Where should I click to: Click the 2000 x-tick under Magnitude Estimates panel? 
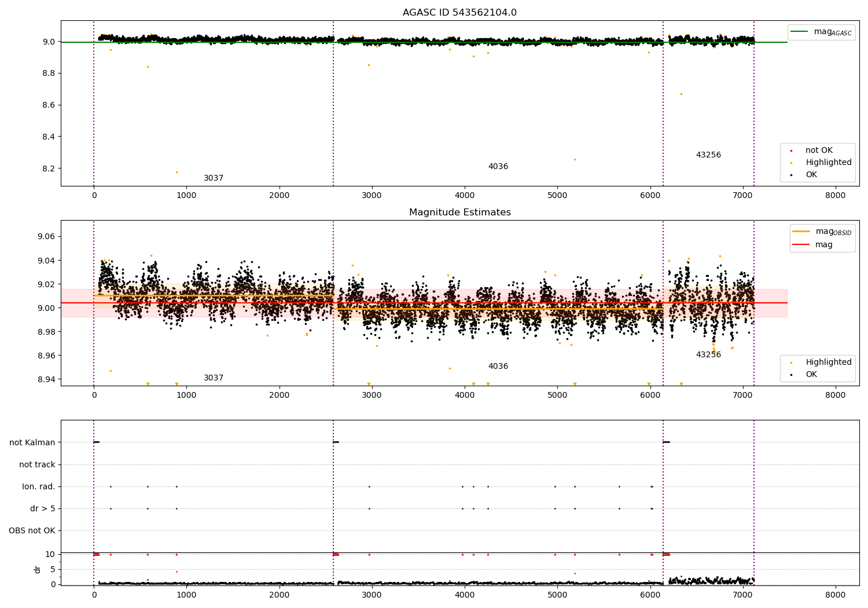click(279, 395)
